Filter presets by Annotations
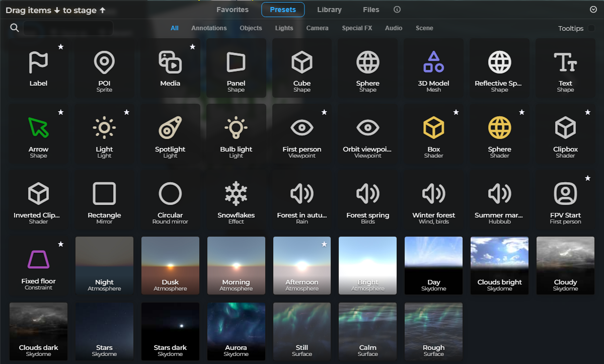 tap(209, 28)
